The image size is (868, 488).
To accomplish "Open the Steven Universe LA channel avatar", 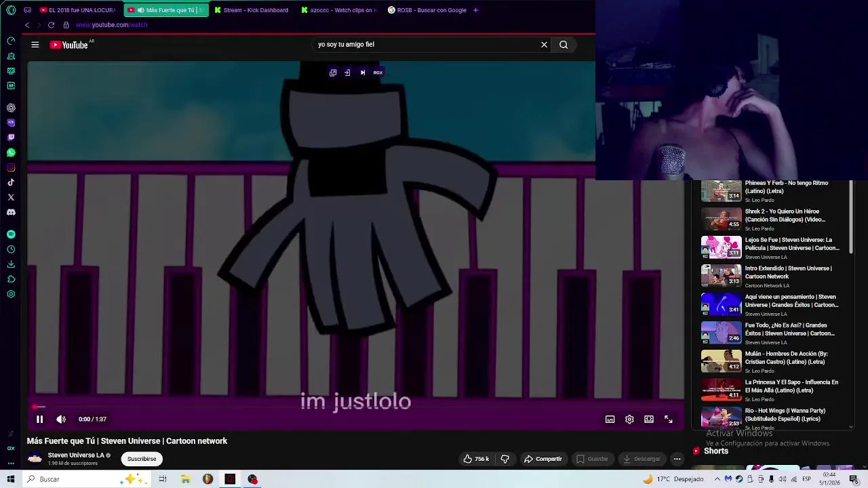I will click(35, 459).
